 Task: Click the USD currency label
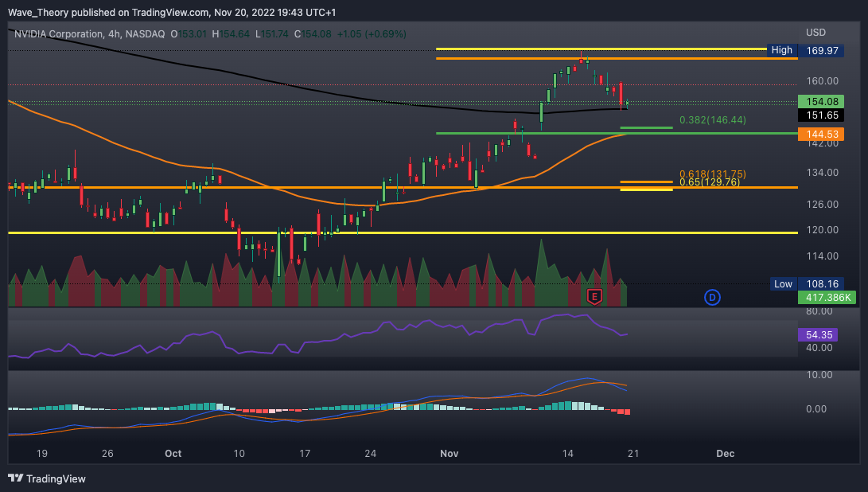click(815, 32)
